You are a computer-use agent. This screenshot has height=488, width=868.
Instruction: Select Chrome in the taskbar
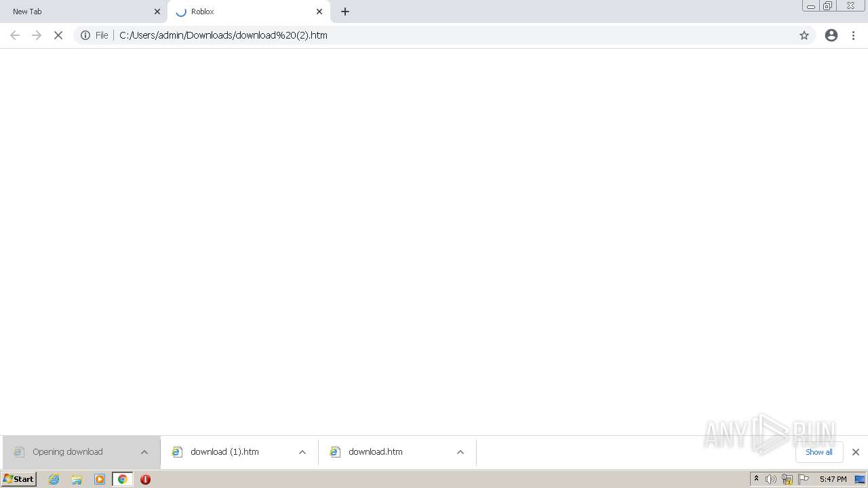coord(122,479)
